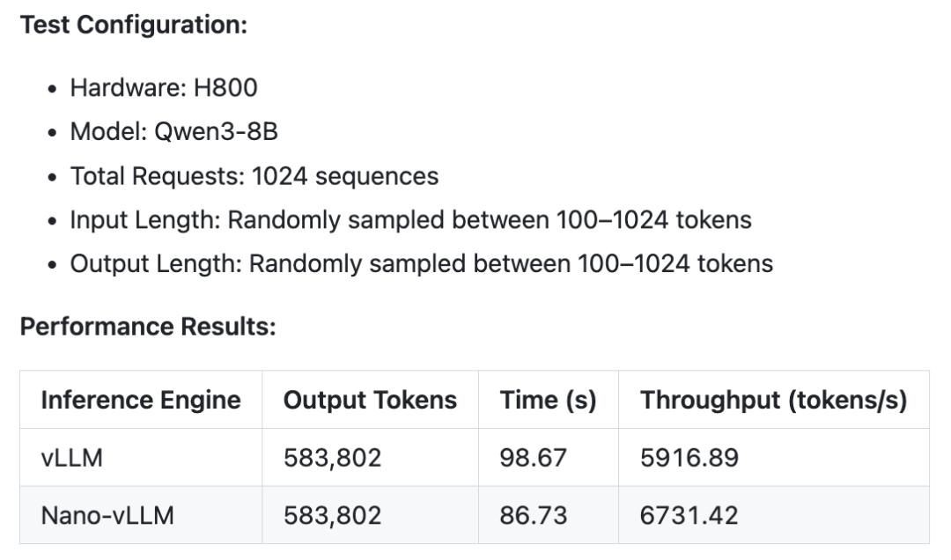Click the "vLLM" engine name cell
The width and height of the screenshot is (951, 560).
tap(72, 458)
